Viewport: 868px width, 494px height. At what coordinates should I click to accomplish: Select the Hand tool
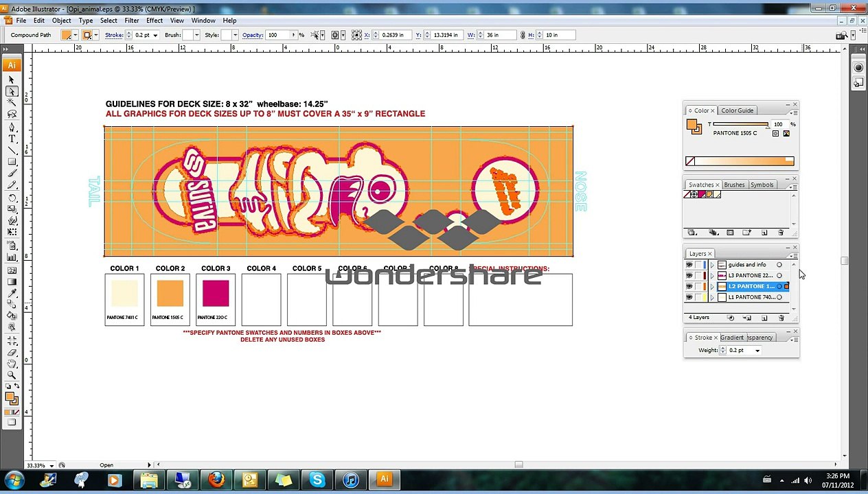[12, 363]
